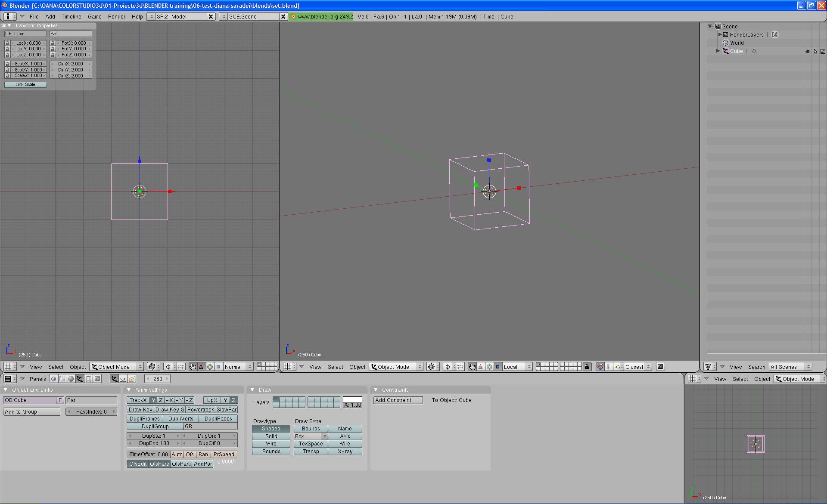Open Object Mode dropdown in left view

click(117, 367)
